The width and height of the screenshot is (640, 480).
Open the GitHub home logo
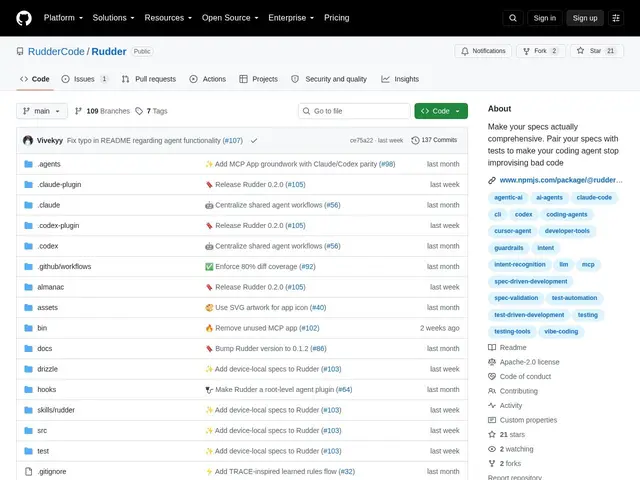pos(24,18)
